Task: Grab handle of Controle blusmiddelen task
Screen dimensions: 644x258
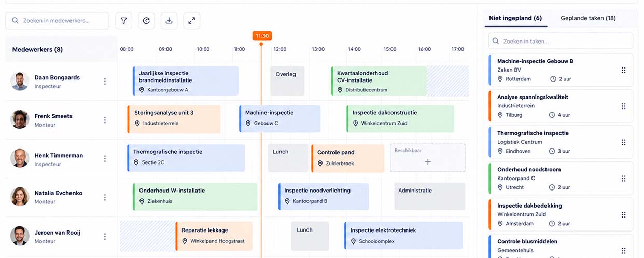Action: pos(624,251)
